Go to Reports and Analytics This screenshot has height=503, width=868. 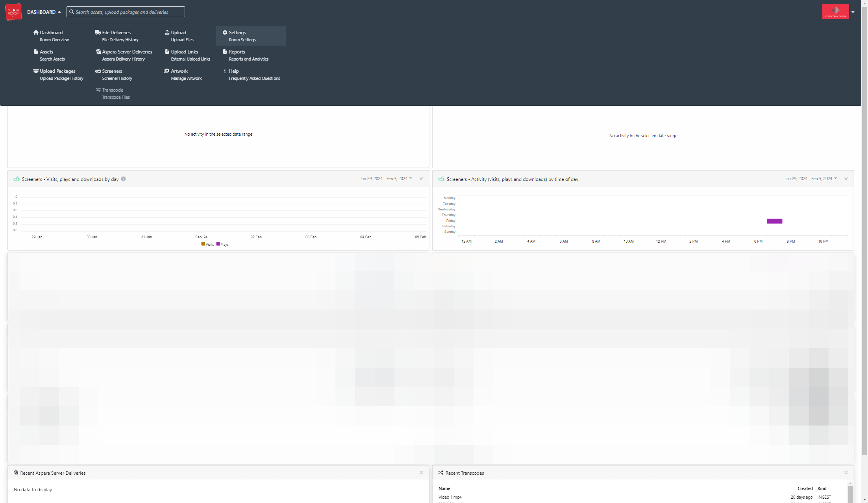coord(248,59)
